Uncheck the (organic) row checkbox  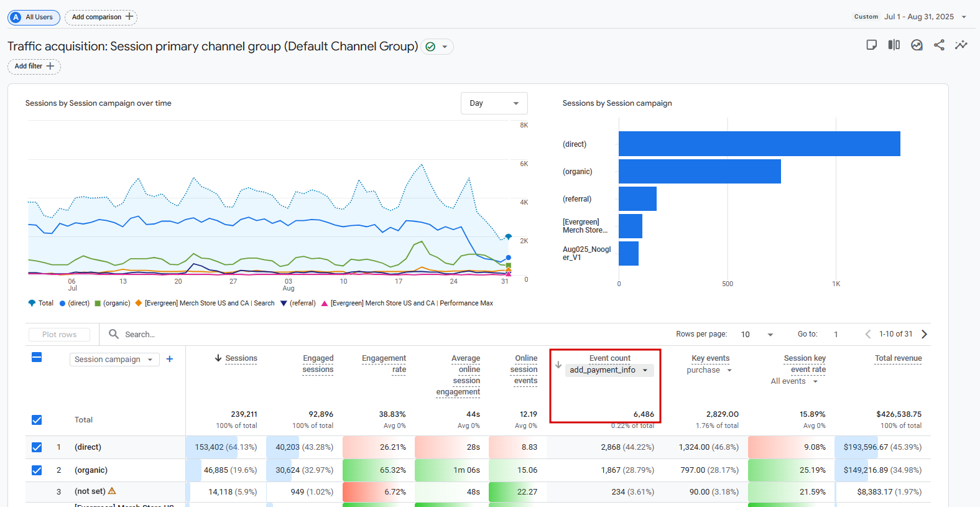pyautogui.click(x=37, y=470)
